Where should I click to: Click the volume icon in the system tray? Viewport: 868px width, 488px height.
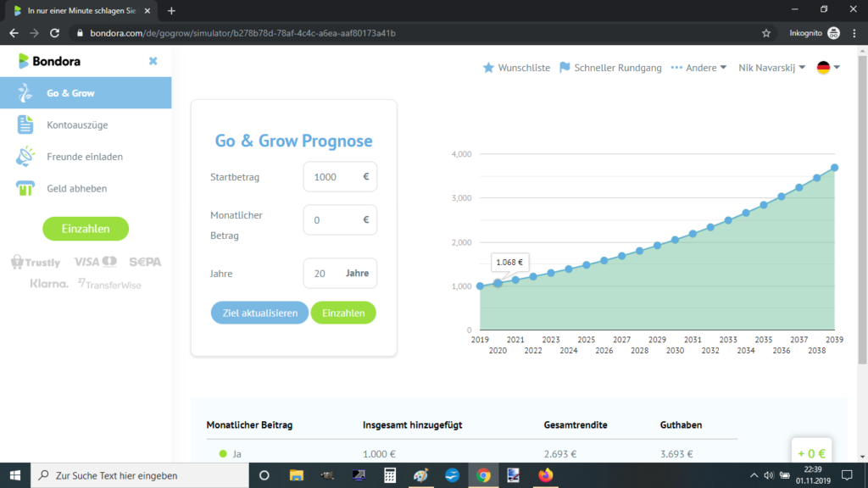(769, 475)
